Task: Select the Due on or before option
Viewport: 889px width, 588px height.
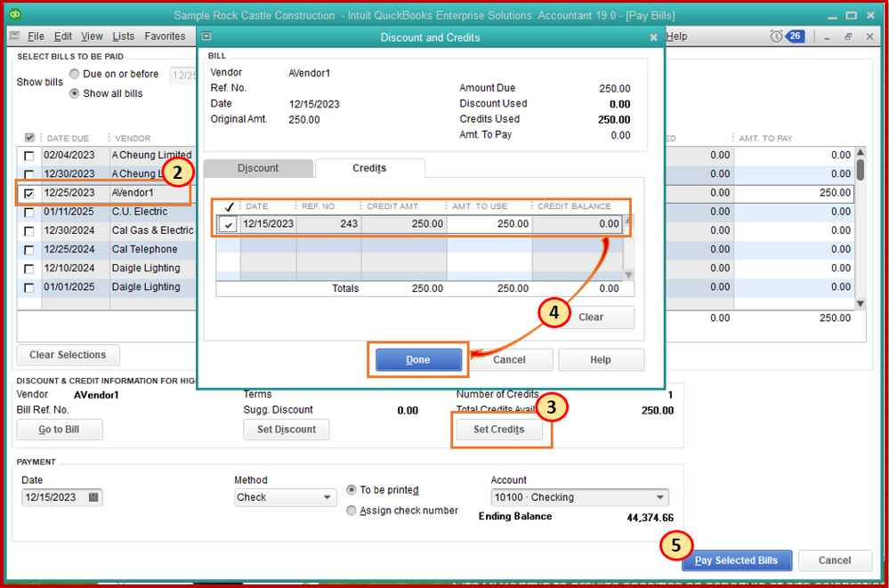Action: [75, 74]
